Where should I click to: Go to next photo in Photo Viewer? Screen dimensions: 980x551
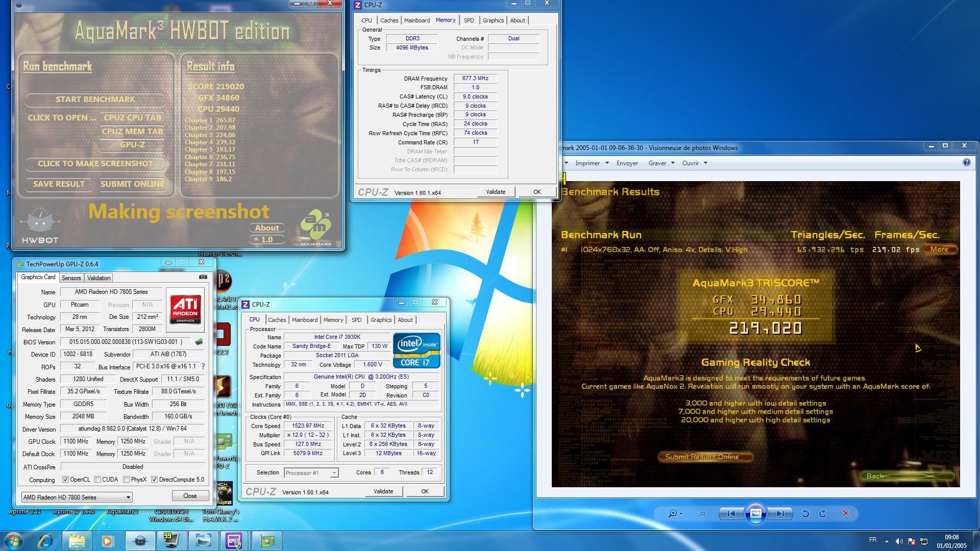[780, 514]
